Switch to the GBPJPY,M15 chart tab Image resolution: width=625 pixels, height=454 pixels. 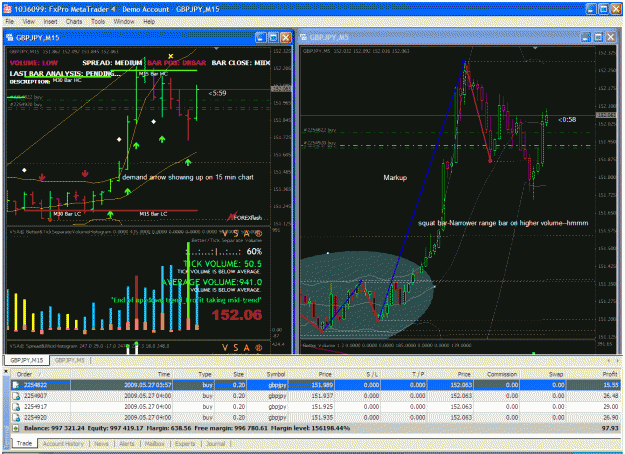(x=27, y=360)
